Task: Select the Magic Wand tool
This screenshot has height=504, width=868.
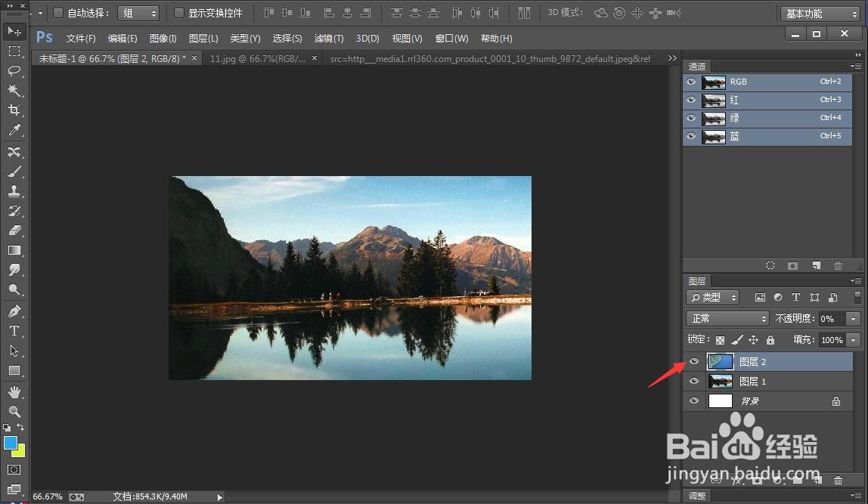Action: click(14, 90)
